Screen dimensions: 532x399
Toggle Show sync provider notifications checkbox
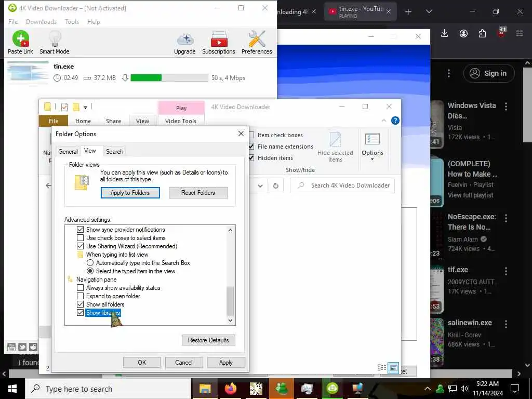[81, 230]
